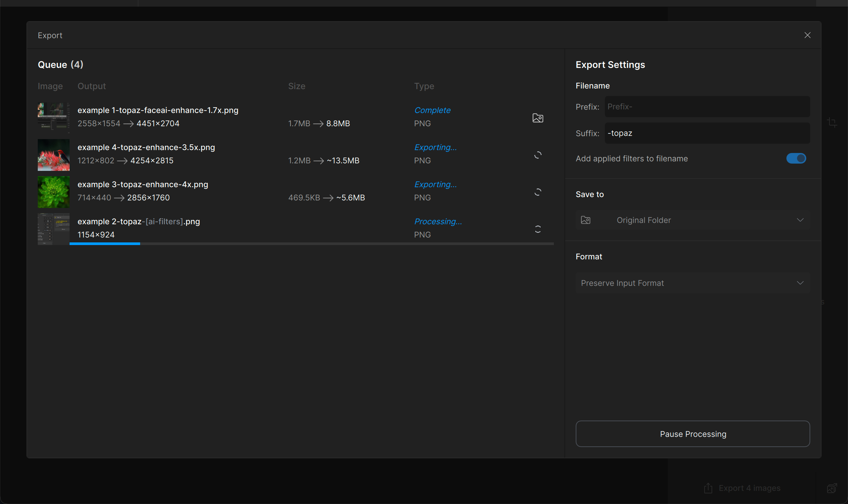
Task: Select the red bird thumbnail in queue
Action: tap(53, 155)
